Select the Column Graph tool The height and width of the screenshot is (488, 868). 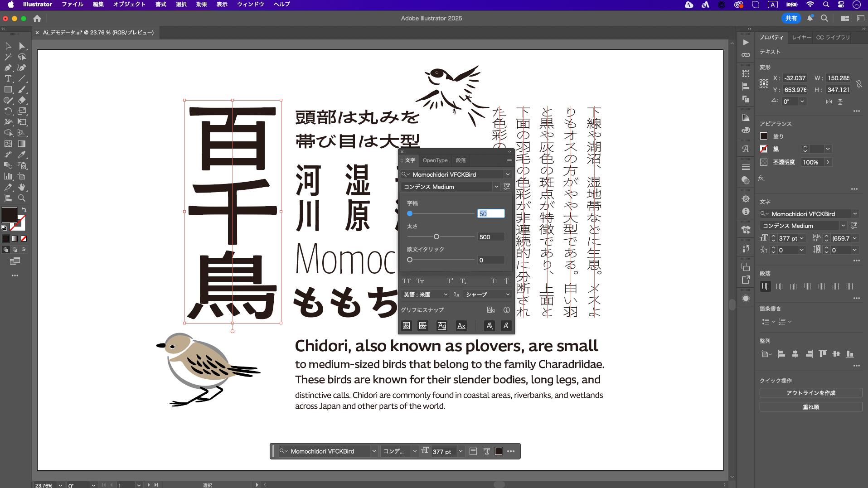pos(8,176)
